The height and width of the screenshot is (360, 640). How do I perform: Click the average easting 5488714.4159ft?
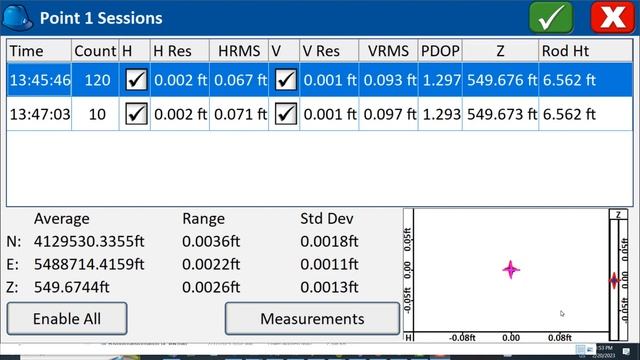pyautogui.click(x=89, y=264)
